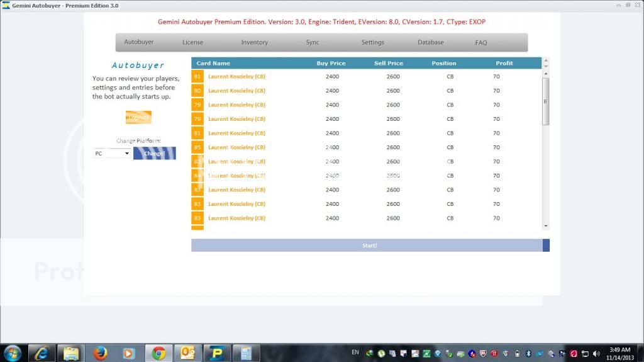The image size is (644, 362).
Task: Click the blue Change! platform button
Action: [x=155, y=153]
